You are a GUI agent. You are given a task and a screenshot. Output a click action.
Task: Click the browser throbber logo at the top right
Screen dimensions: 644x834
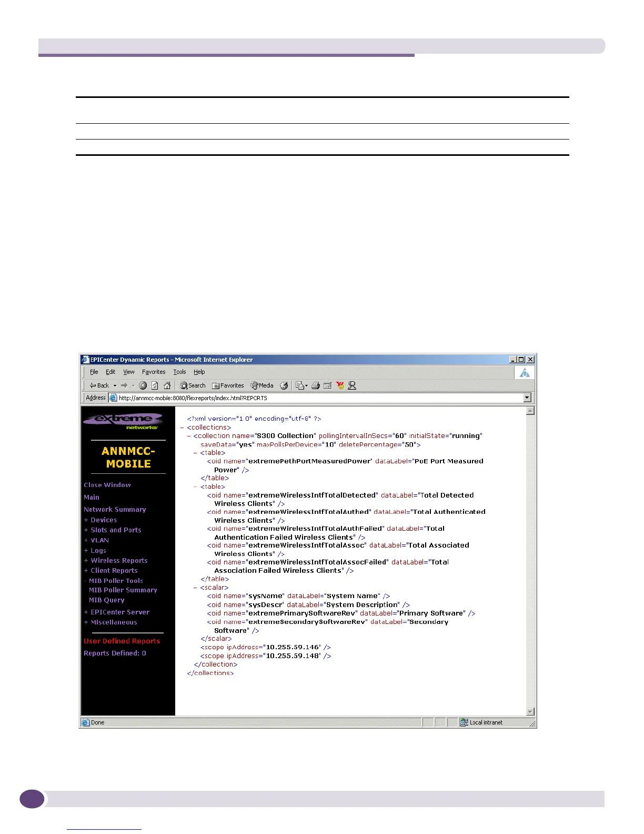(x=525, y=373)
